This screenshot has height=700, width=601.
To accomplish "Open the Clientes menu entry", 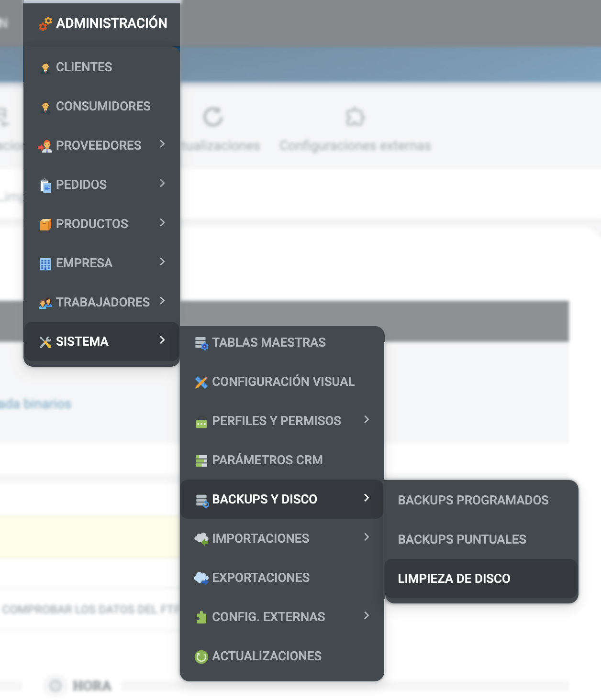I will coord(101,67).
